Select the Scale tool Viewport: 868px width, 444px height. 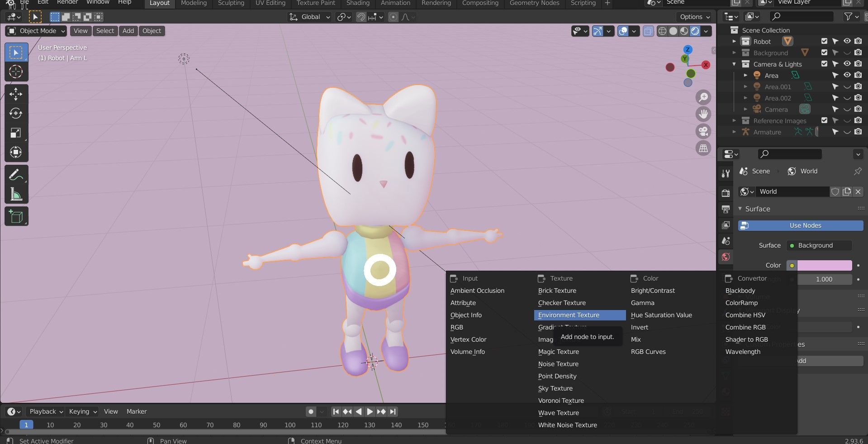pos(16,133)
